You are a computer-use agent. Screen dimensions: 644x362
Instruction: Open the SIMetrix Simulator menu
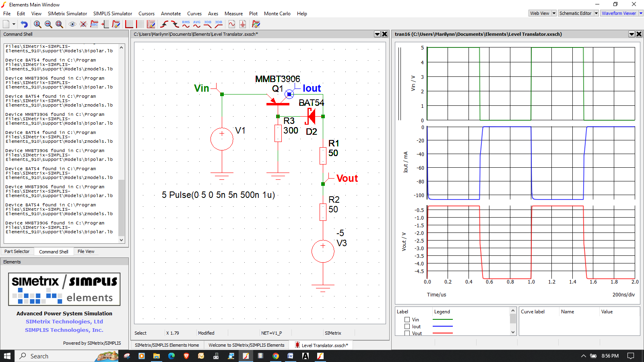coord(67,14)
